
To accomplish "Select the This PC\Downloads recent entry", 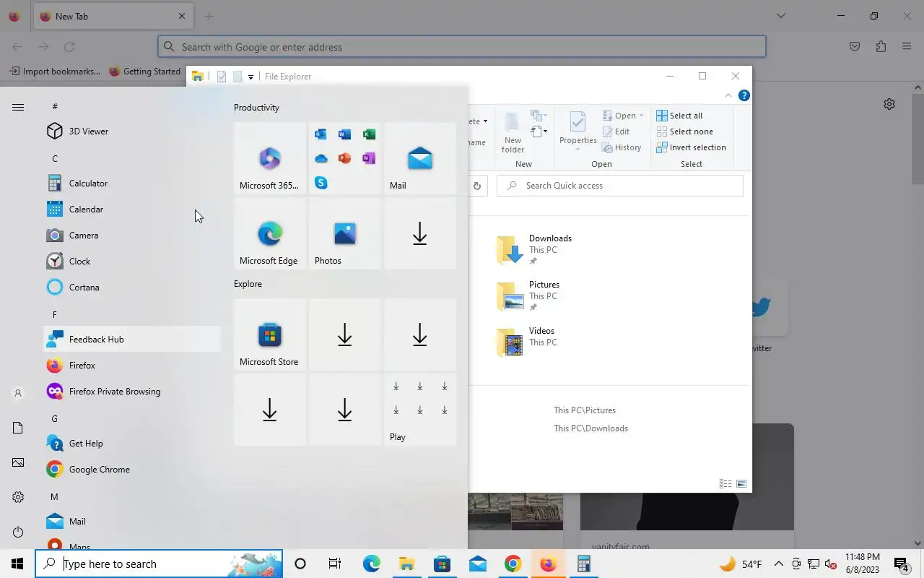I will point(590,428).
